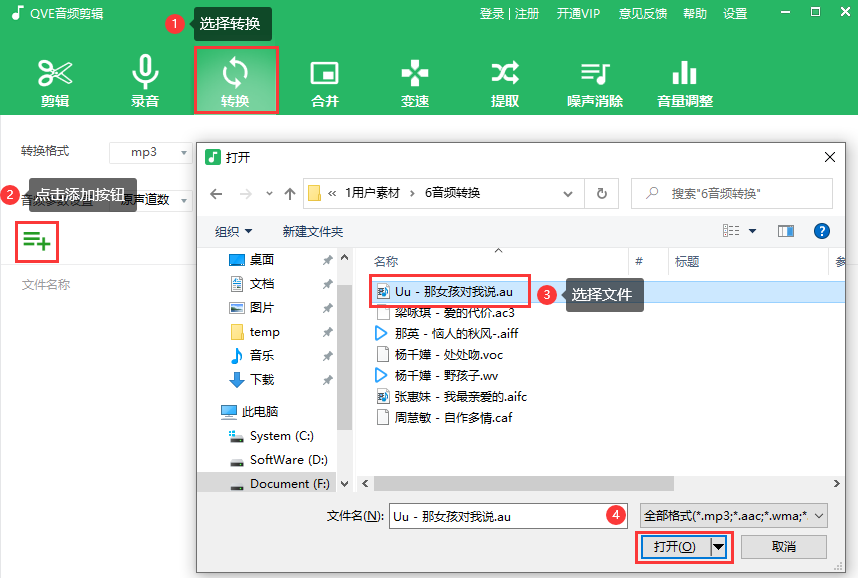Click the 转换 tab
Image resolution: width=858 pixels, height=578 pixels.
tap(235, 81)
